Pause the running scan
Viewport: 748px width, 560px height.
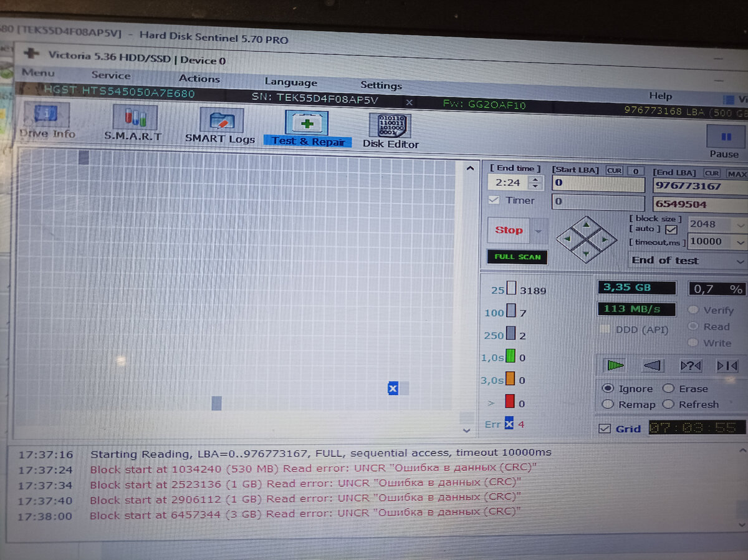click(x=726, y=142)
